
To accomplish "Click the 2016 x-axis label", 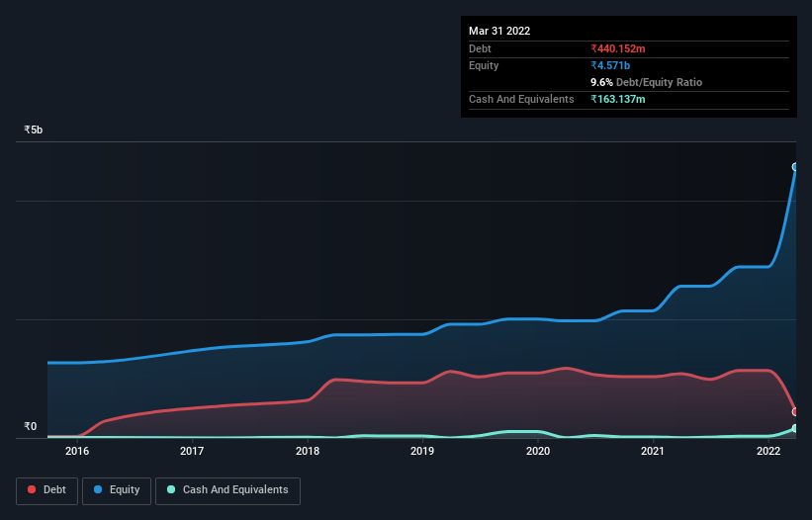I will click(x=77, y=451).
